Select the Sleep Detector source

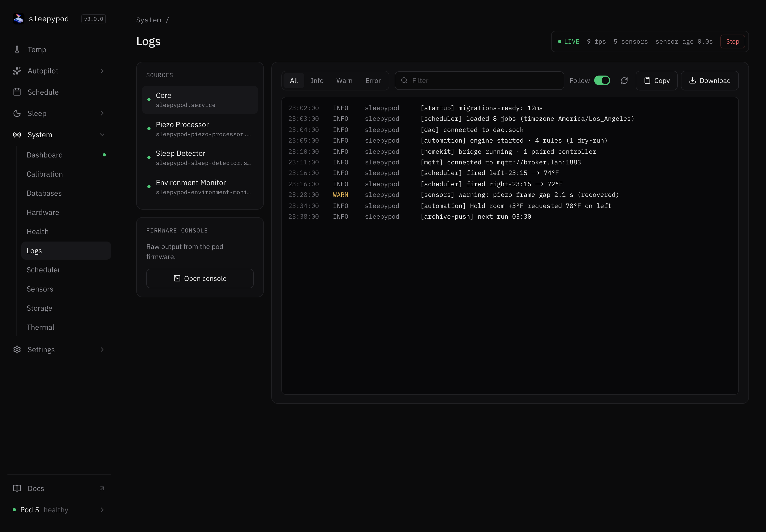200,158
